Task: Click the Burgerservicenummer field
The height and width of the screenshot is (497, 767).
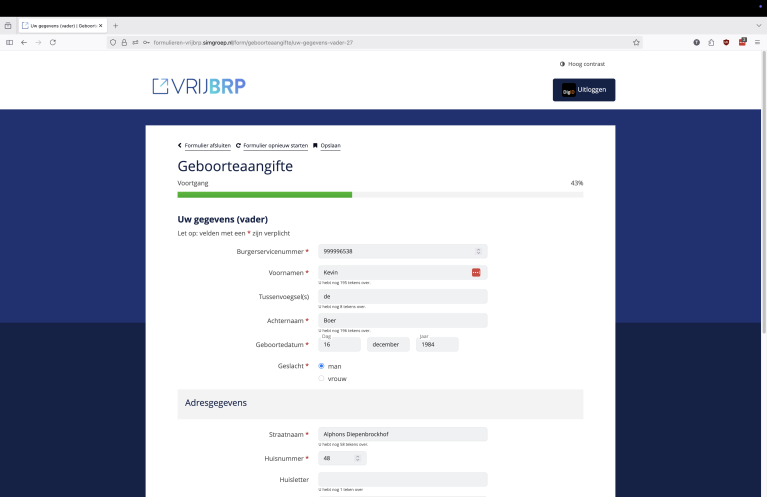Action: 403,251
